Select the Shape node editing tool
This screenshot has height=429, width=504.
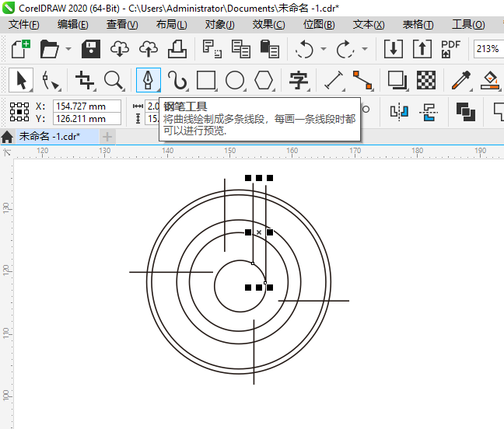50,80
